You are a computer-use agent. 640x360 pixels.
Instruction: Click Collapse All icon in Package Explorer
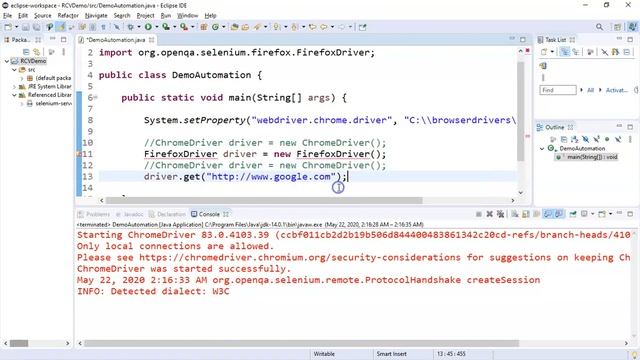(26, 52)
